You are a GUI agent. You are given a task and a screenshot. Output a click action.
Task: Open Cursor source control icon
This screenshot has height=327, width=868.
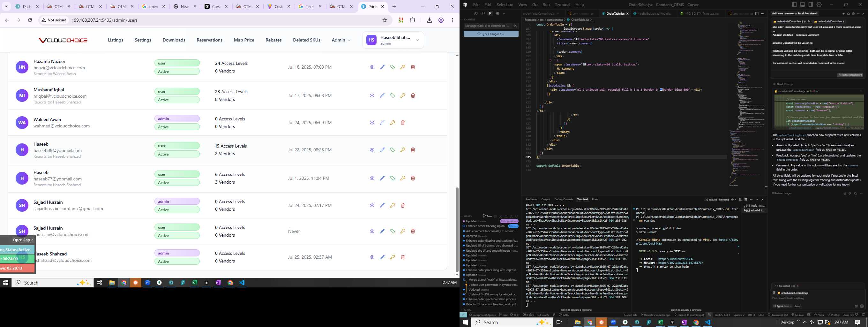[490, 13]
